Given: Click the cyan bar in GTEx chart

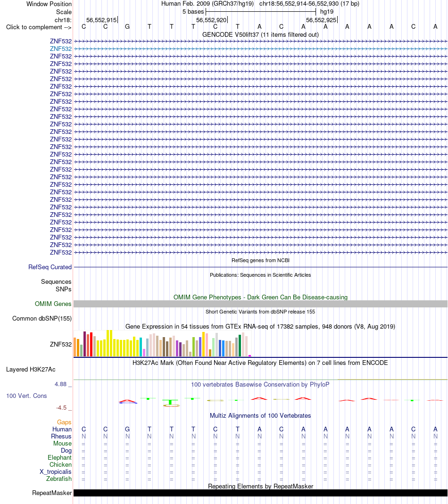Looking at the screenshot, I should click(141, 347).
